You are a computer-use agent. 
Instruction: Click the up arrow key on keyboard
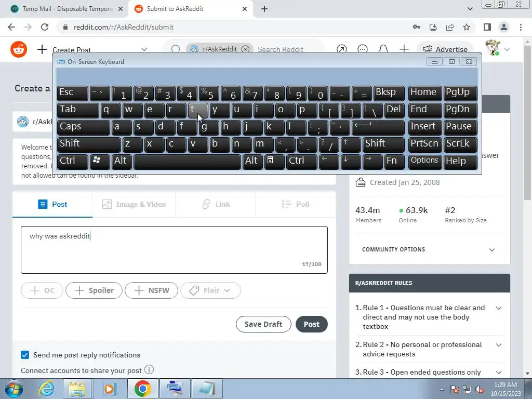click(x=350, y=145)
